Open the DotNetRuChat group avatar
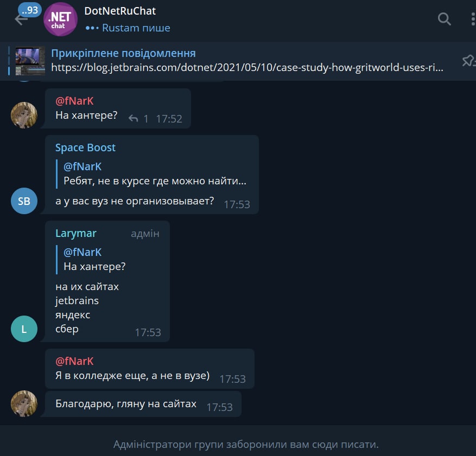 tap(60, 20)
